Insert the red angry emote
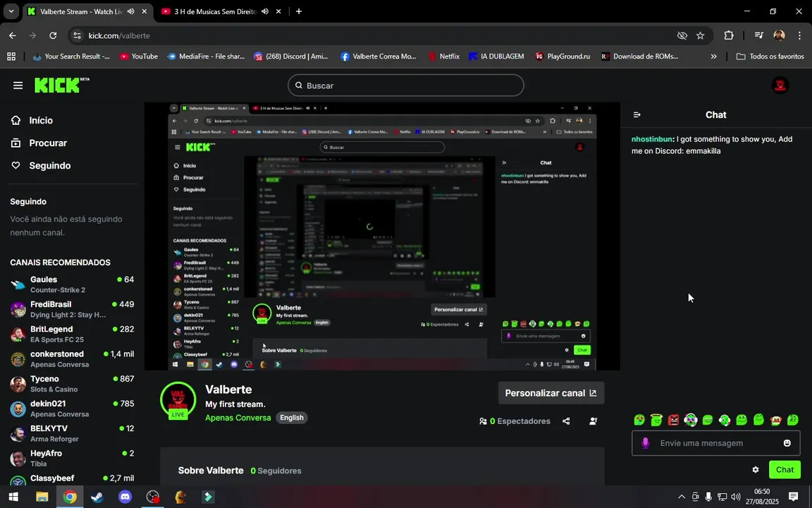812x508 pixels. (x=673, y=420)
